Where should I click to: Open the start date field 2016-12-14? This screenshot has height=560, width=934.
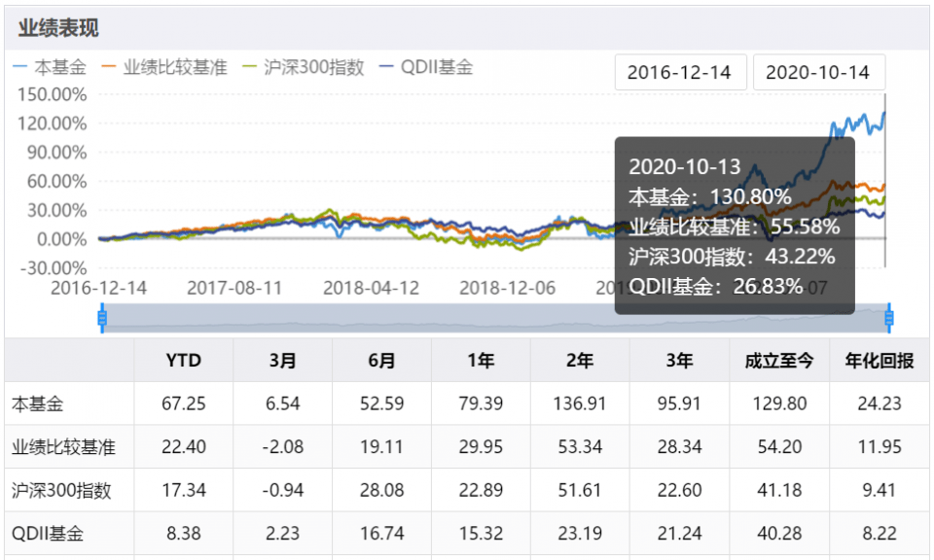click(x=680, y=73)
